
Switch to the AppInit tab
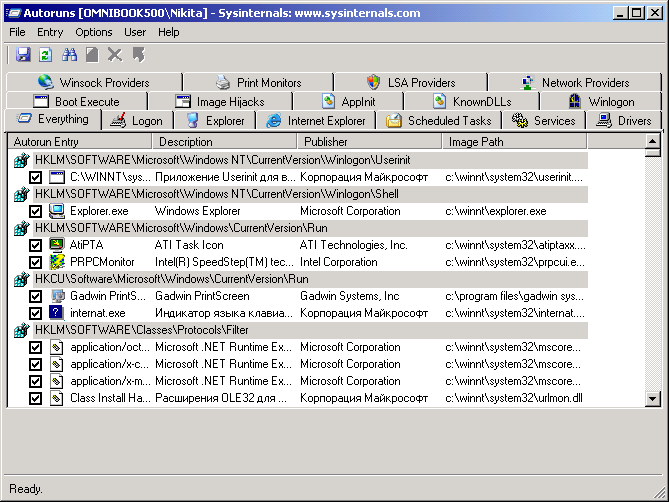tap(348, 102)
